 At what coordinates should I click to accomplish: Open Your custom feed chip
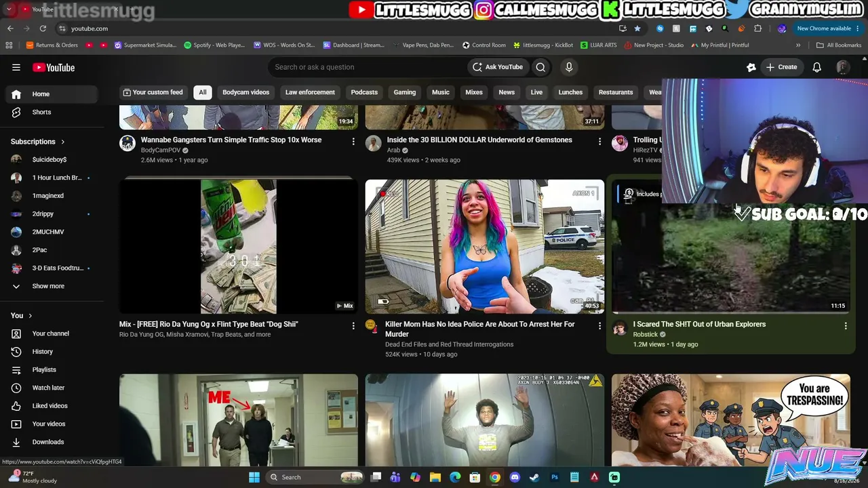click(x=153, y=92)
